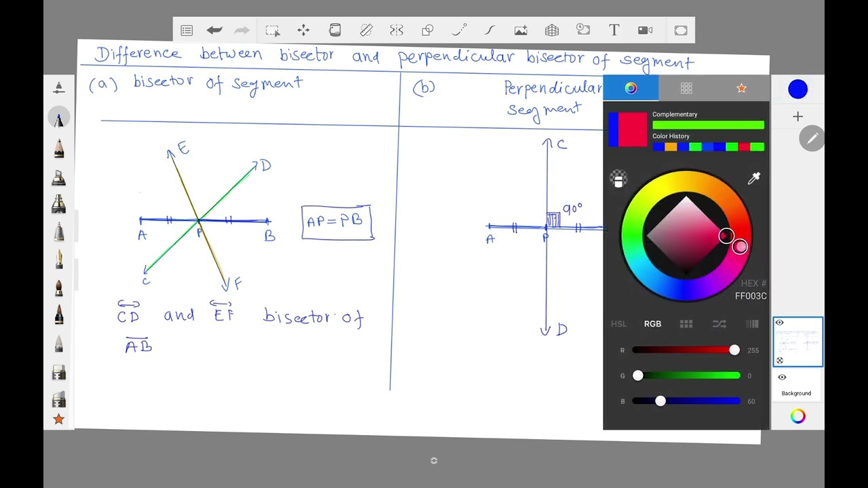Open the Shapes draw-style tool
The image size is (868, 488).
[427, 30]
